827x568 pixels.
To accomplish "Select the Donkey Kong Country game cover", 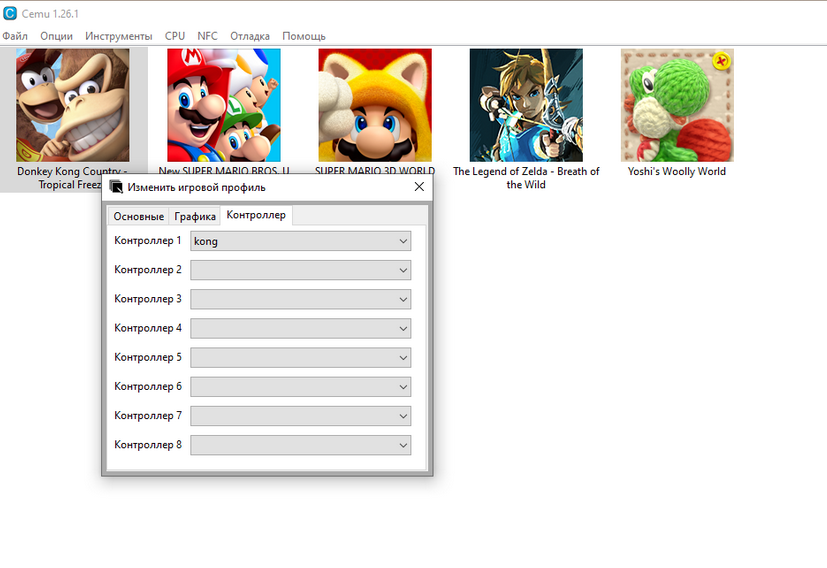I will click(x=72, y=105).
